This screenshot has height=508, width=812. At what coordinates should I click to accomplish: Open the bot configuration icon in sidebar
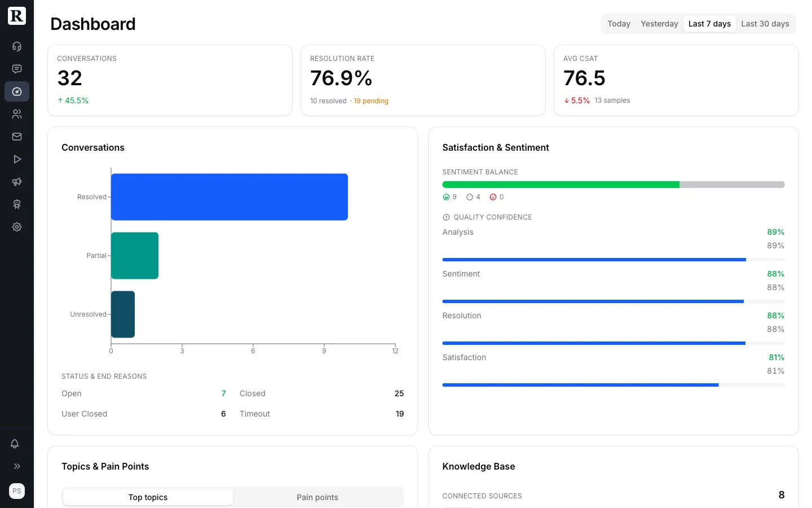pos(16,204)
